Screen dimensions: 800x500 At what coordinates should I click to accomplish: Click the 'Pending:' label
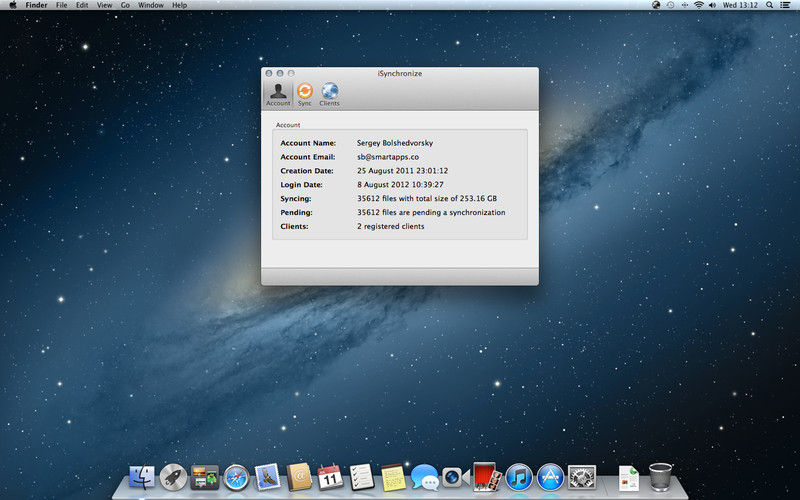point(296,212)
